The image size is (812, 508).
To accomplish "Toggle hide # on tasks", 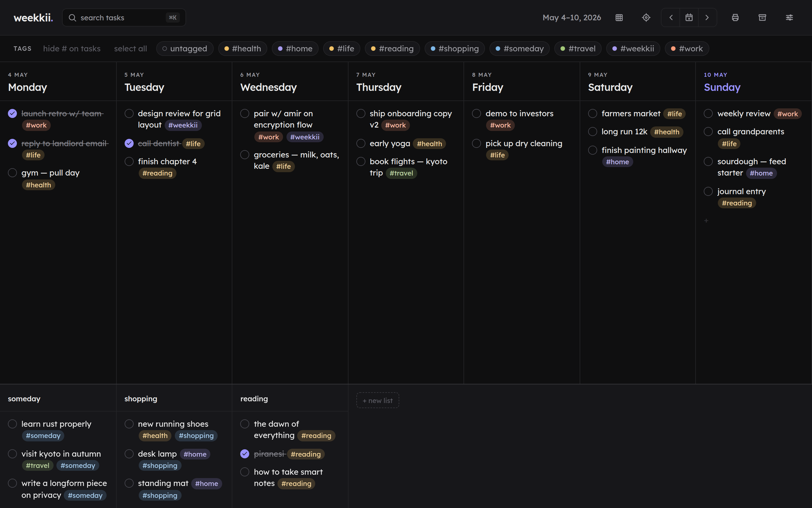I will click(x=72, y=49).
